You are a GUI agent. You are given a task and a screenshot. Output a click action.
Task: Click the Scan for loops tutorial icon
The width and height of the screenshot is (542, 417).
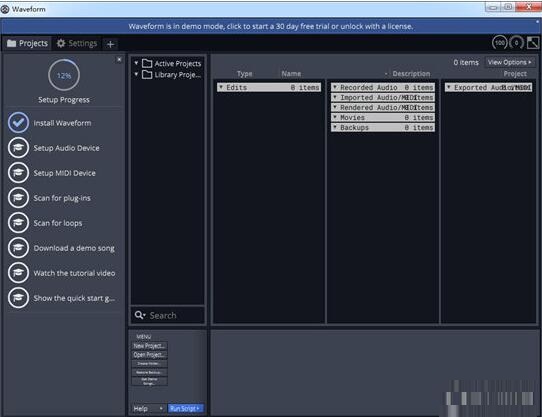pos(18,223)
